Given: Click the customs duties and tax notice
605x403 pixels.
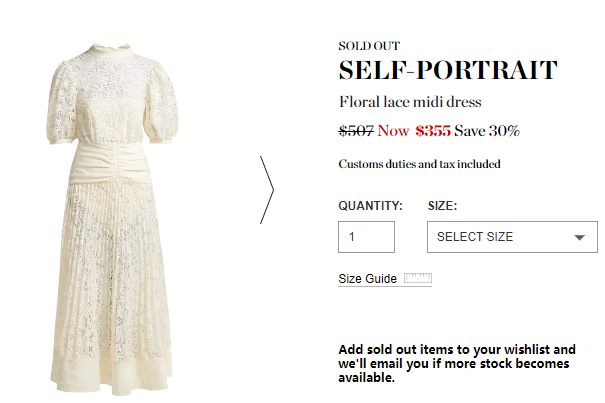Looking at the screenshot, I should click(x=419, y=164).
